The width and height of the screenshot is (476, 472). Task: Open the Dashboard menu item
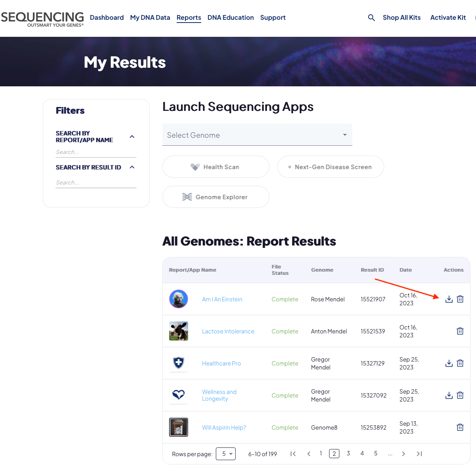107,17
